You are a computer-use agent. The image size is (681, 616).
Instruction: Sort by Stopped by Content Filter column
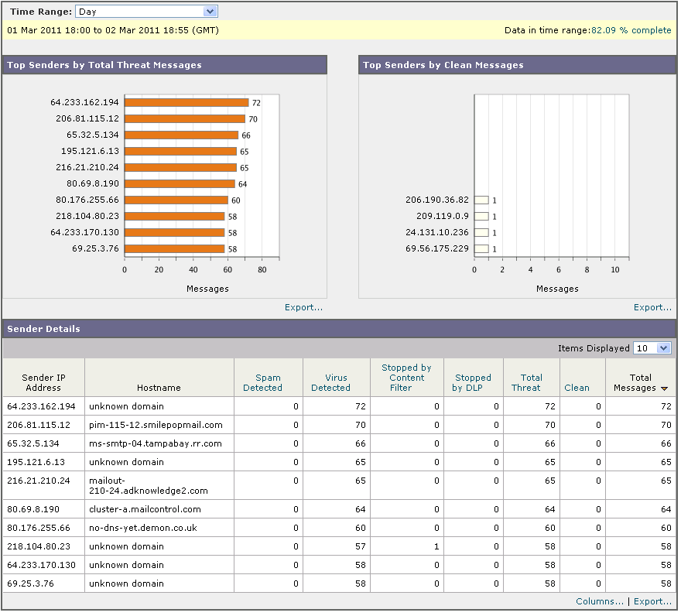click(406, 378)
